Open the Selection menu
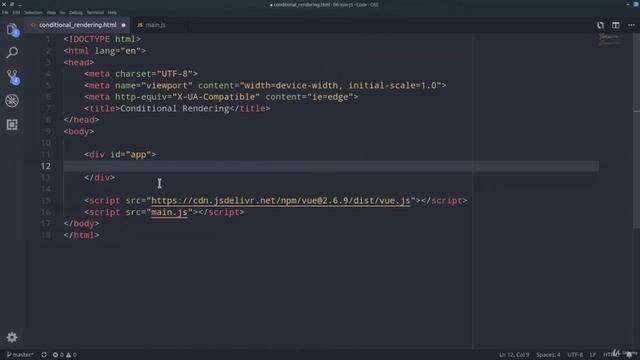This screenshot has width=640, height=360. tap(33, 13)
